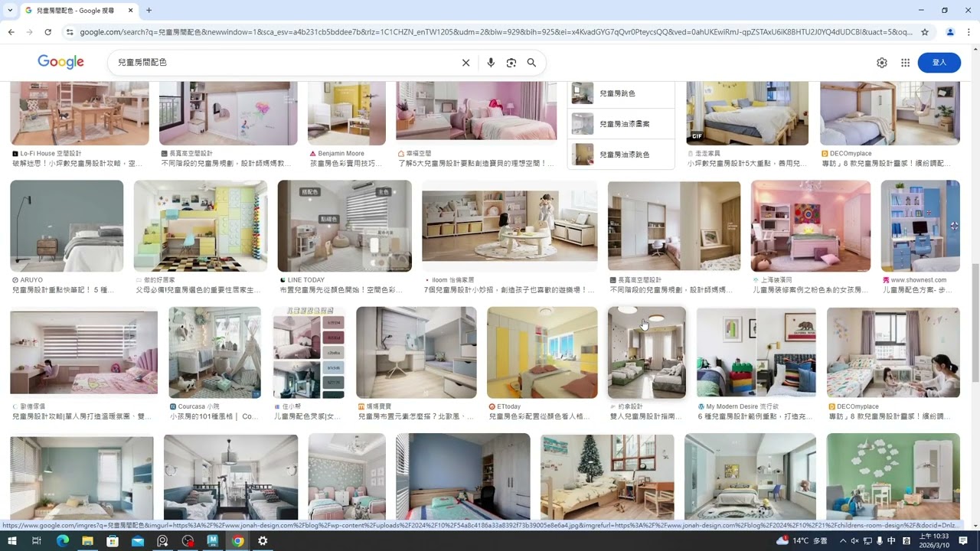980x551 pixels.
Task: Open a new tab with plus button
Action: (149, 11)
